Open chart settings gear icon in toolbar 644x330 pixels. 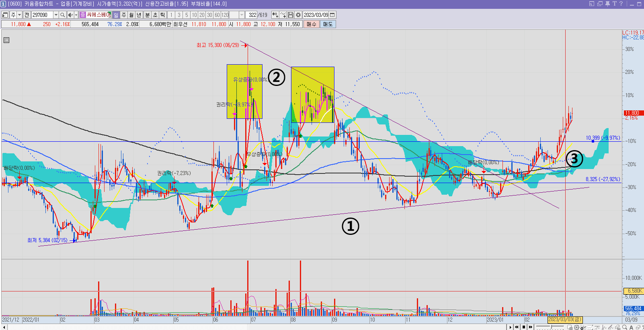coord(298,15)
